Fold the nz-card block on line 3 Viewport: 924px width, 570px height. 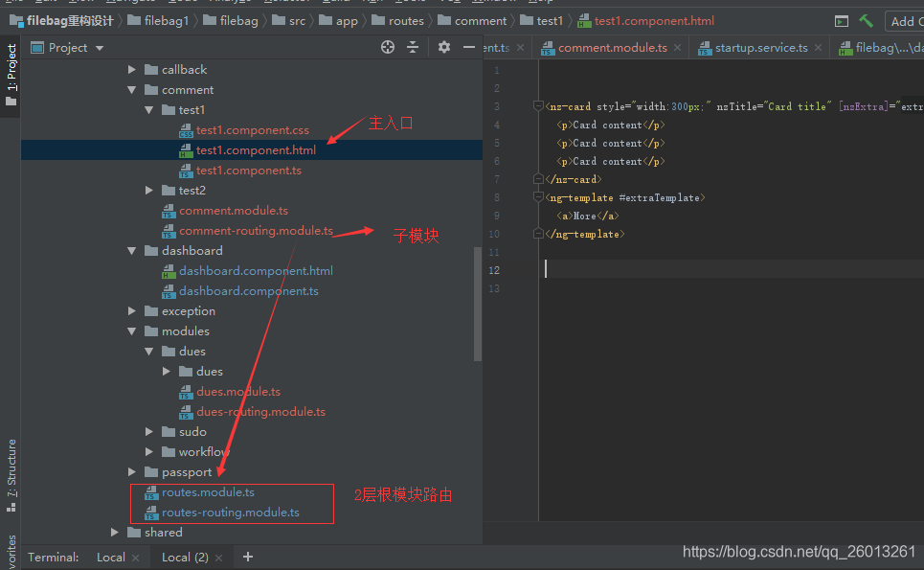coord(537,106)
